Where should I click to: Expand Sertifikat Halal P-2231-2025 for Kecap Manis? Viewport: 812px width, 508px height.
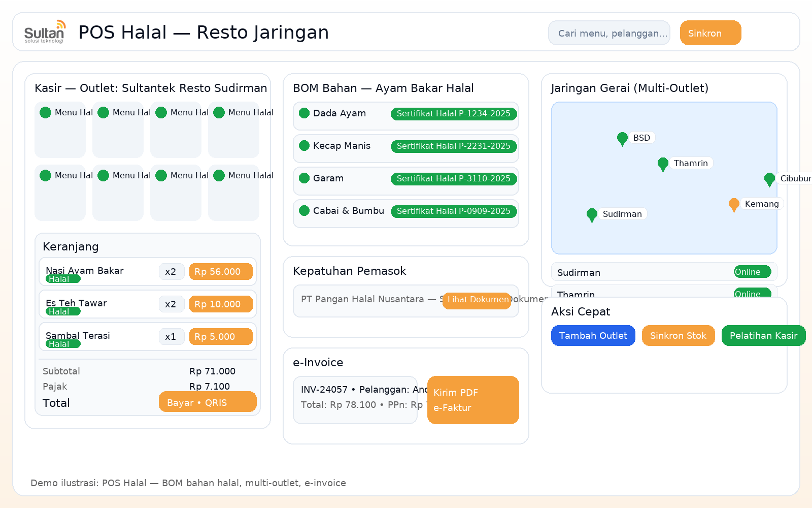click(x=453, y=146)
